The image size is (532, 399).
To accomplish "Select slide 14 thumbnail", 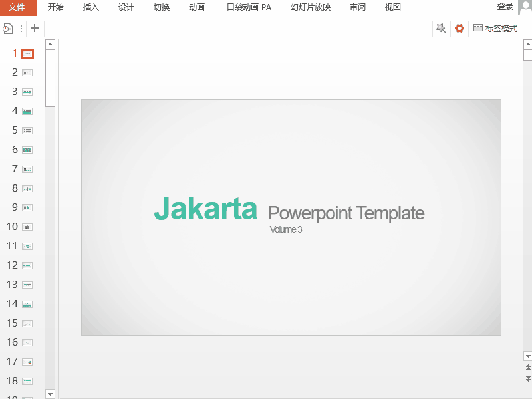I will [x=27, y=304].
